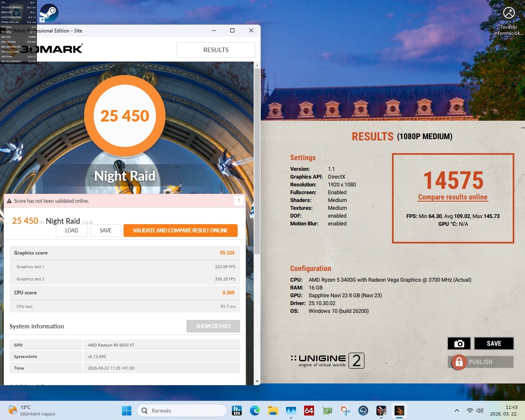Screen dimensions: 525x420
Task: Click the 3DMark scrollbar up arrow
Action: [257, 65]
